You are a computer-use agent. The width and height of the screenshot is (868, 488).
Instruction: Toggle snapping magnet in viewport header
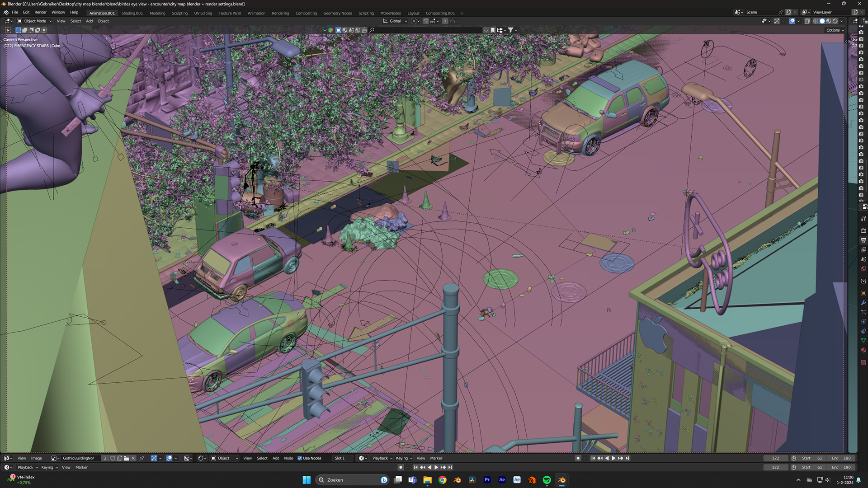click(x=425, y=21)
